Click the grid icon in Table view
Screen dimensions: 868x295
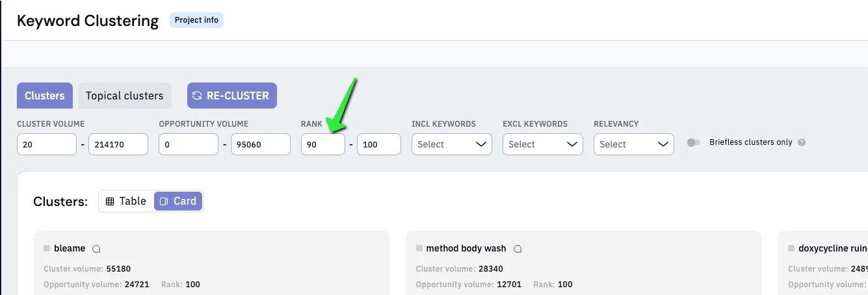(x=110, y=201)
